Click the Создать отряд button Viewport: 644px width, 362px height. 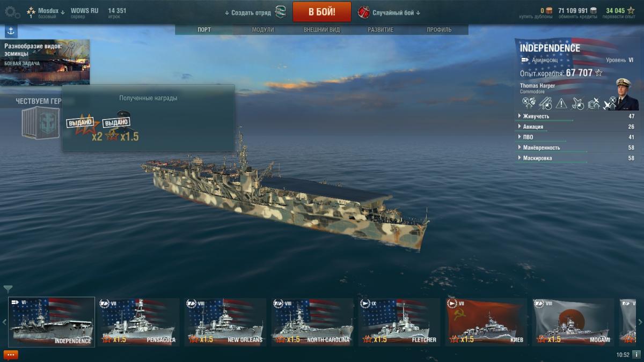[248, 12]
